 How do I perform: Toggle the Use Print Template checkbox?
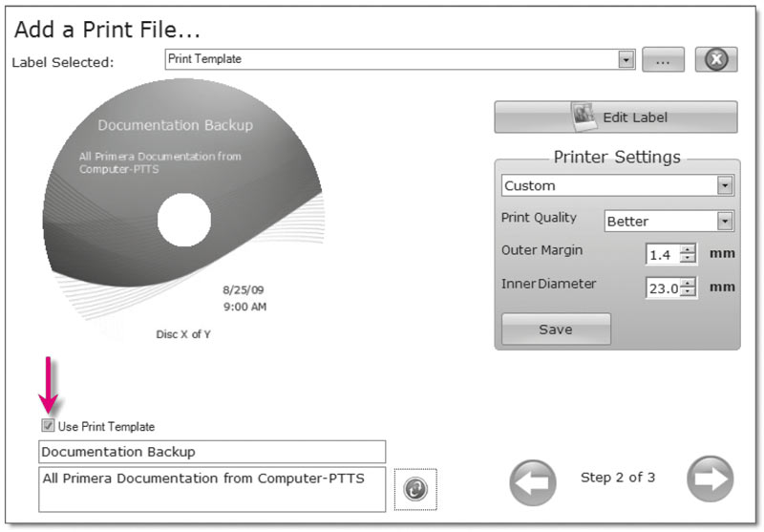(x=48, y=425)
